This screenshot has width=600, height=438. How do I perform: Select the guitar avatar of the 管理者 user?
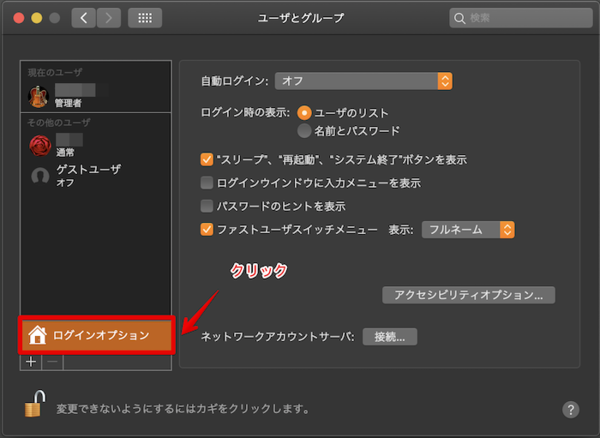38,96
